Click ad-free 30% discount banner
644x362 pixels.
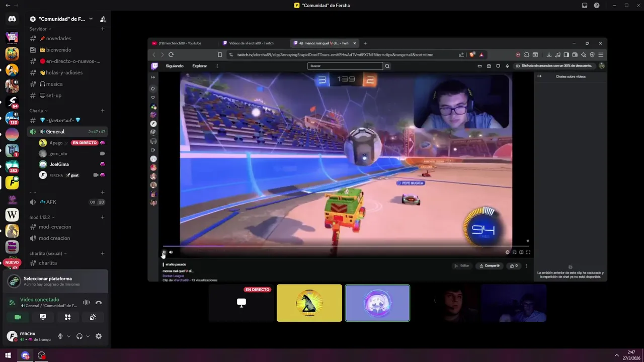[x=554, y=66]
